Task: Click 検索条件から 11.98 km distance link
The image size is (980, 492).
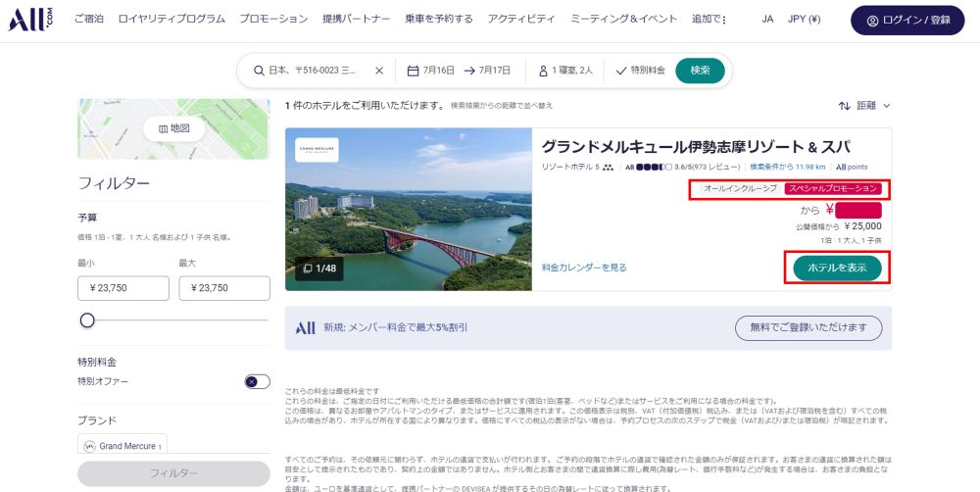Action: (x=788, y=167)
